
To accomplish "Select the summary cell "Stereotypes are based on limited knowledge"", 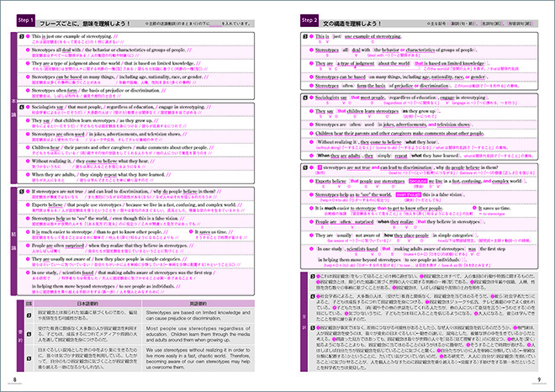I will [198, 315].
